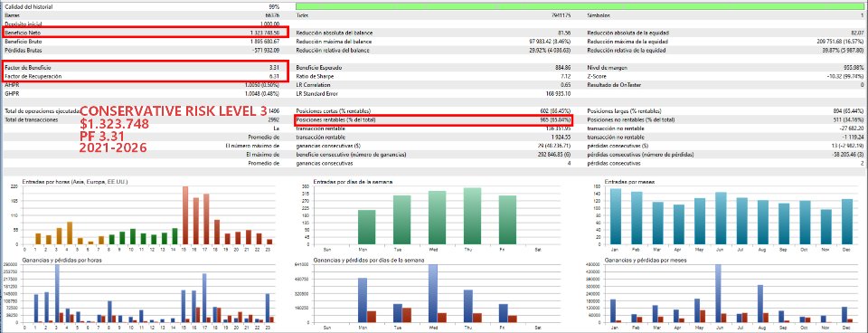Select 'pérdidas consecutivas (número de pérdidas)' label
Image resolution: width=868 pixels, height=333 pixels.
tap(637, 154)
